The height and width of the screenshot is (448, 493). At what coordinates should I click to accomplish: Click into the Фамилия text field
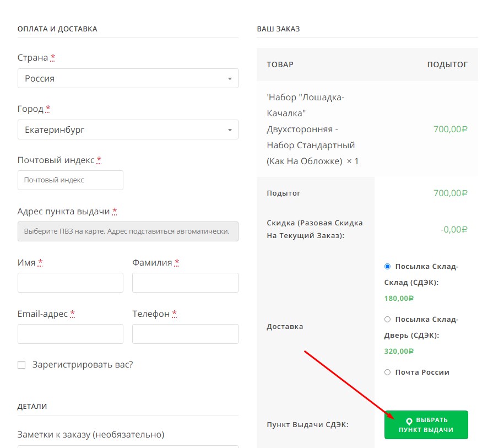185,283
